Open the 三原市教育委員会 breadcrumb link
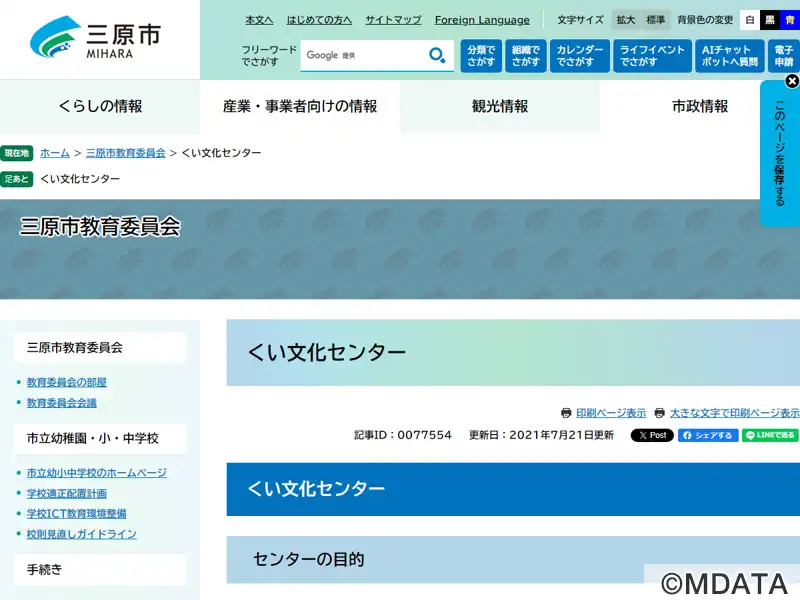Viewport: 800px width, 600px height. pyautogui.click(x=126, y=153)
